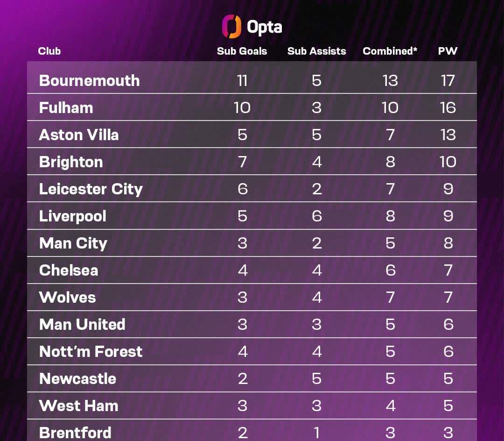
Task: Select the West Ham row
Action: click(78, 405)
